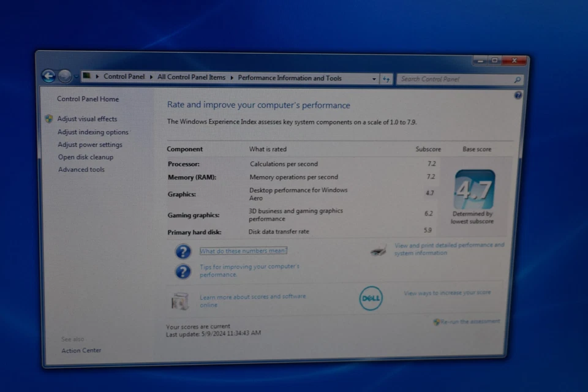Click the back navigation arrow
This screenshot has height=392, width=588.
48,75
